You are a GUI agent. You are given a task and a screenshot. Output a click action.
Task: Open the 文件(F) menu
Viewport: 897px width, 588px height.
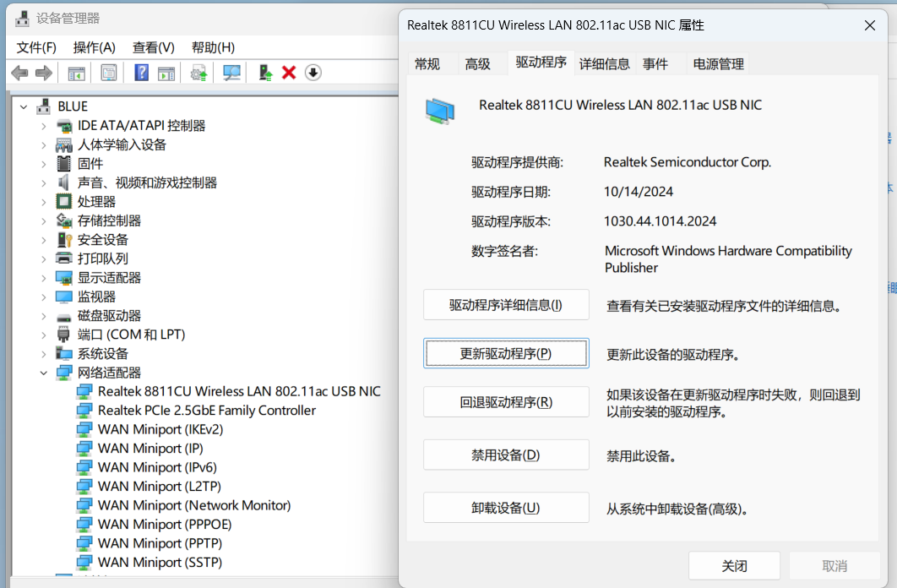[x=36, y=47]
